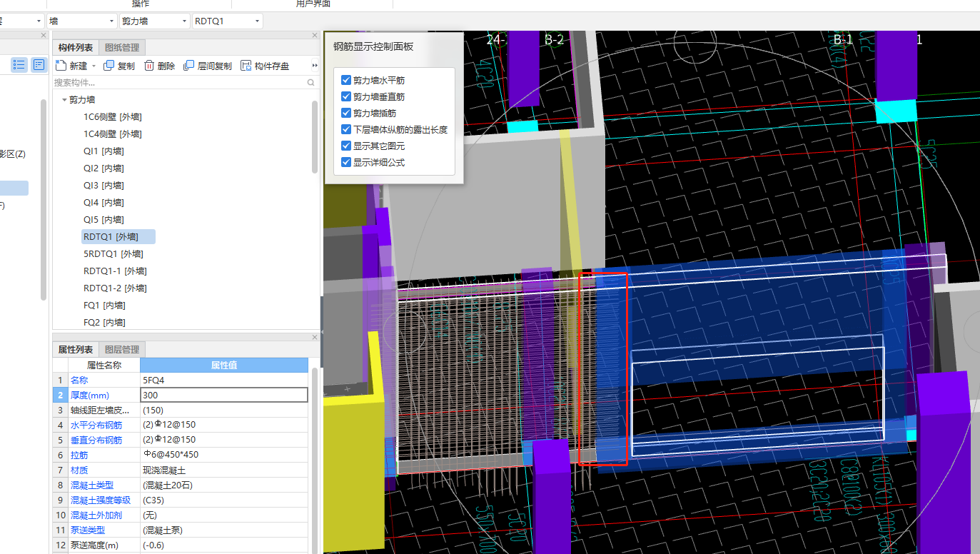Click the search magnifier icon
The width and height of the screenshot is (980, 554).
(310, 83)
